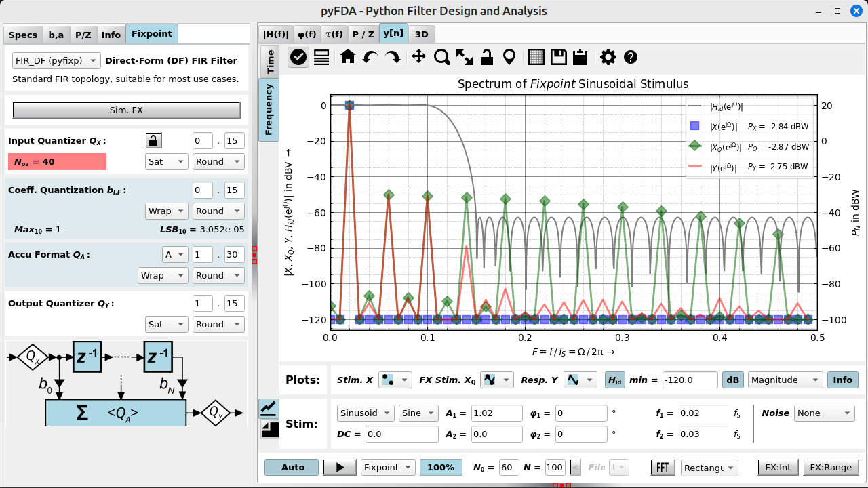868x488 pixels.
Task: Open plot settings gear icon
Action: [608, 57]
